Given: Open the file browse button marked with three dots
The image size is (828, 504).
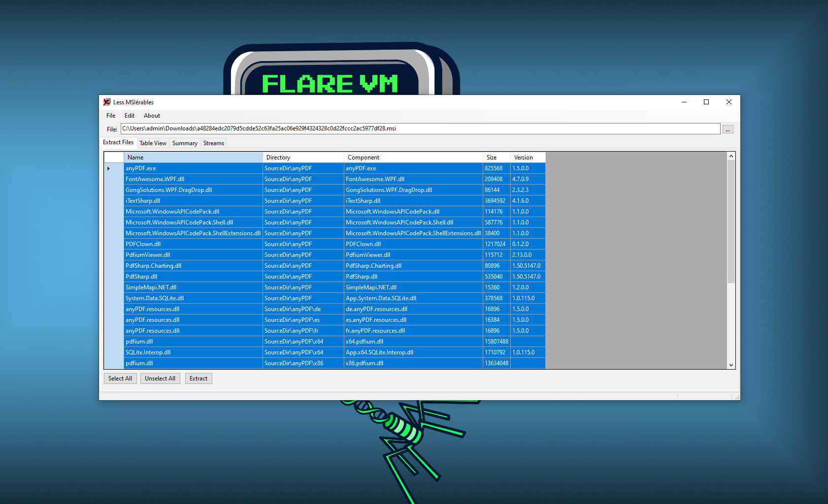Looking at the screenshot, I should 728,129.
